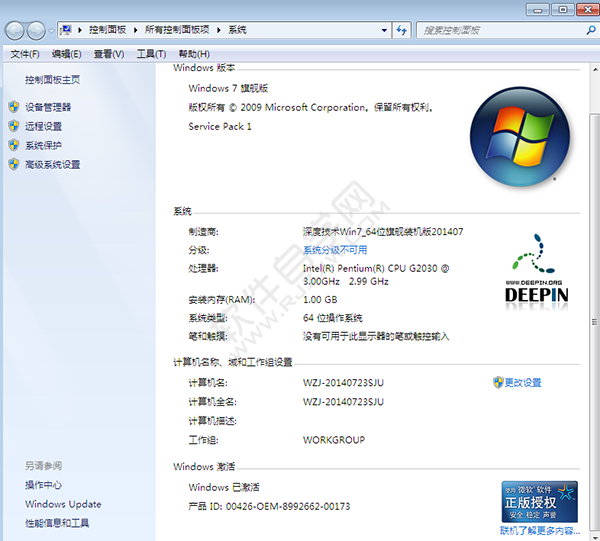600x541 pixels.
Task: Click the Windows 7 logo image
Action: pos(520,137)
